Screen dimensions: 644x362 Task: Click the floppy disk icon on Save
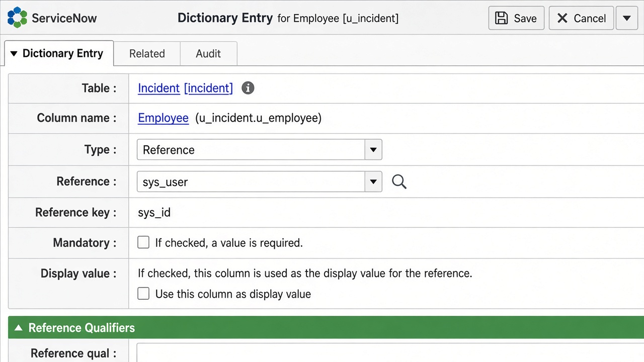(502, 18)
